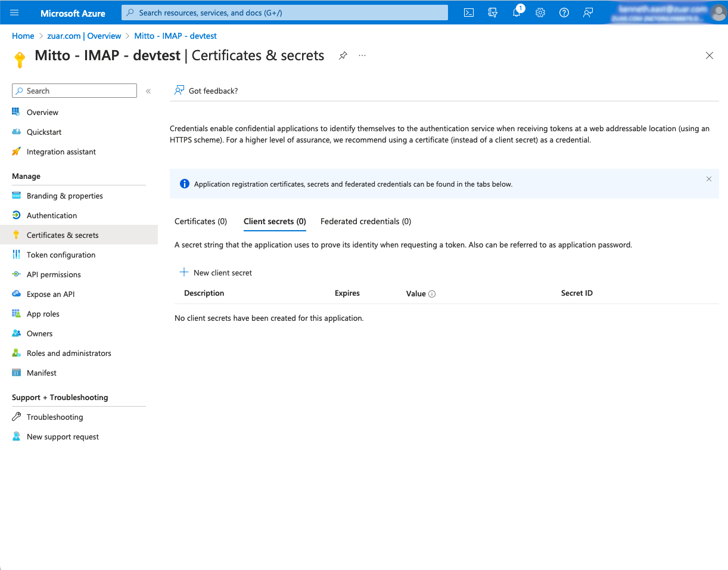The width and height of the screenshot is (728, 570).
Task: Select Certificates & secrets in sidebar
Action: (79, 235)
